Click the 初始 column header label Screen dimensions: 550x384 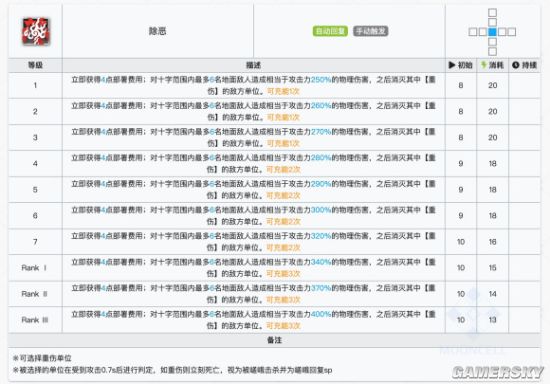click(x=465, y=65)
